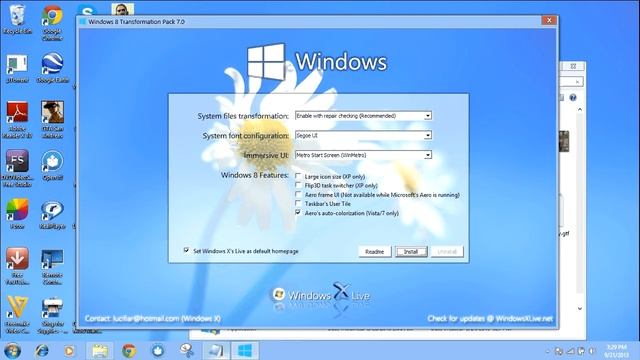The width and height of the screenshot is (640, 360).
Task: Open the Fotor desktop shortcut
Action: (x=17, y=214)
